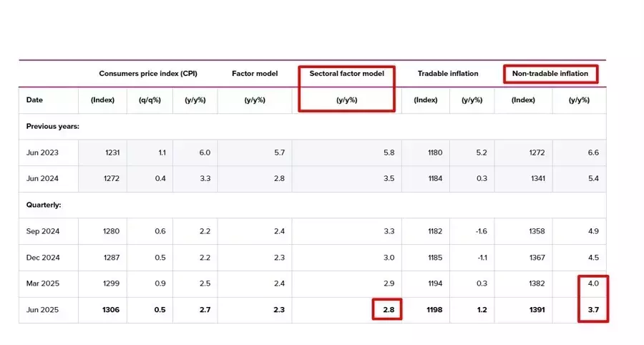
Task: Select CPI index value 1299
Action: (112, 283)
